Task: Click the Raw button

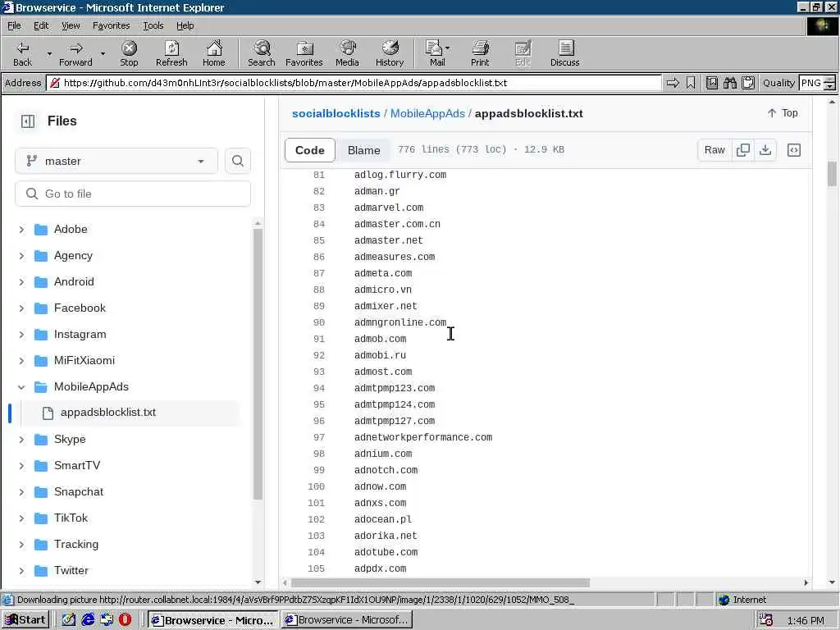Action: 714,150
